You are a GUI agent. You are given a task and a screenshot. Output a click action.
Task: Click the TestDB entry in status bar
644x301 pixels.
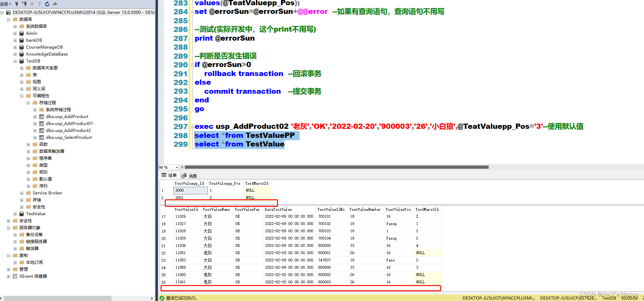[609, 298]
